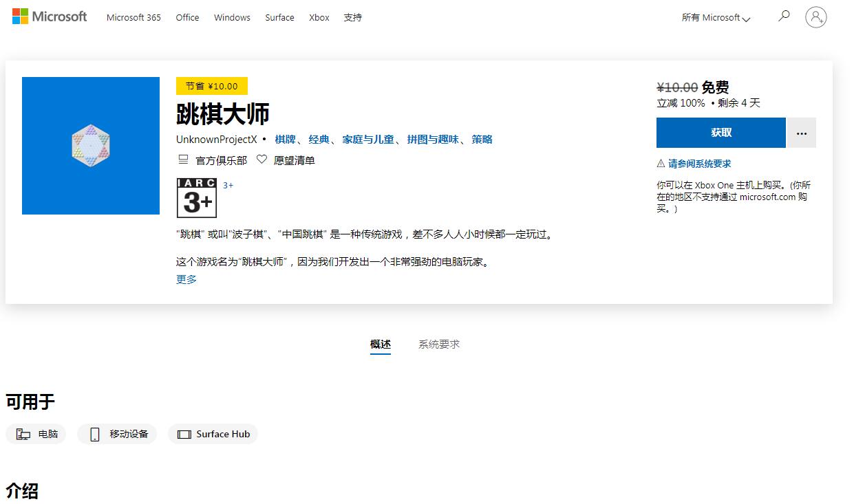Click the 官方俱乐部 club link
This screenshot has height=504, width=854.
pos(213,160)
